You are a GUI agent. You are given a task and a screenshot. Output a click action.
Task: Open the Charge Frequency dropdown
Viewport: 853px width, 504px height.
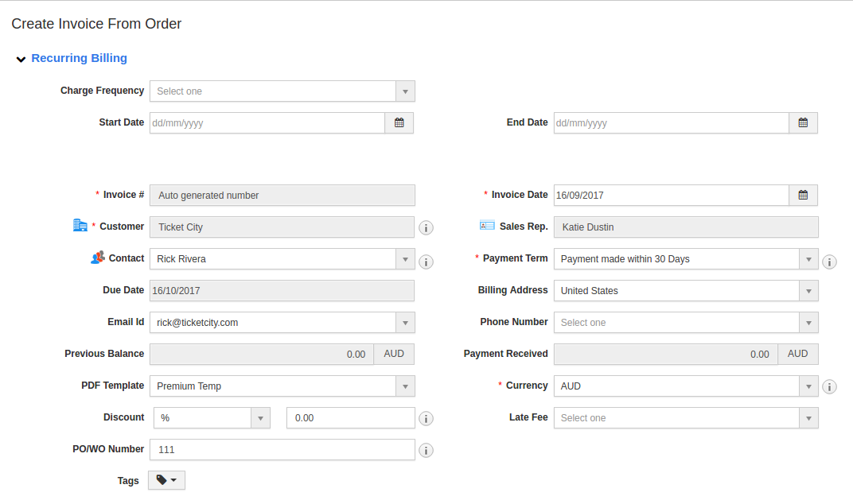[282, 91]
